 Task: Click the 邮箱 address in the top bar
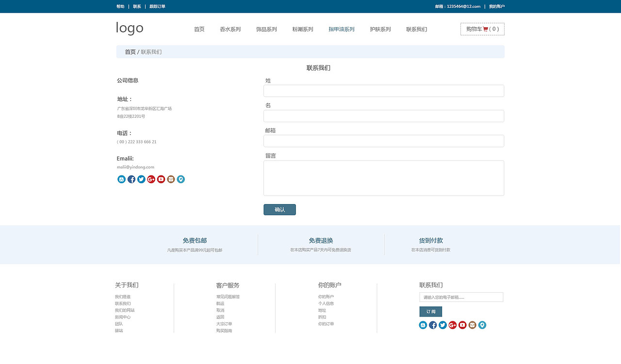[458, 6]
